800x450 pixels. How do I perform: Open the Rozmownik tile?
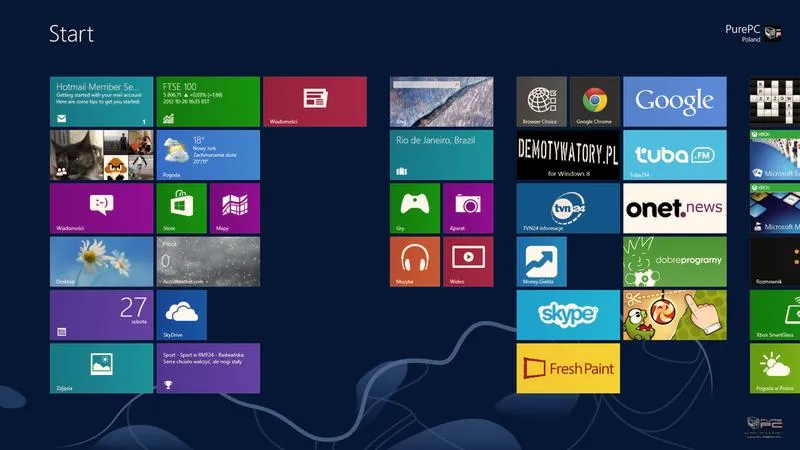coord(774,262)
